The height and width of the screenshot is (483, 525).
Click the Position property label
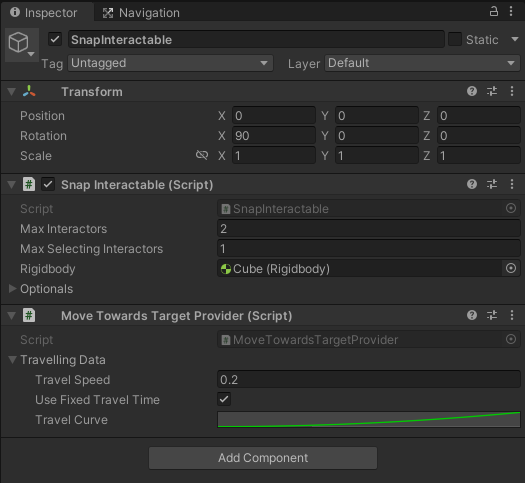coord(43,116)
